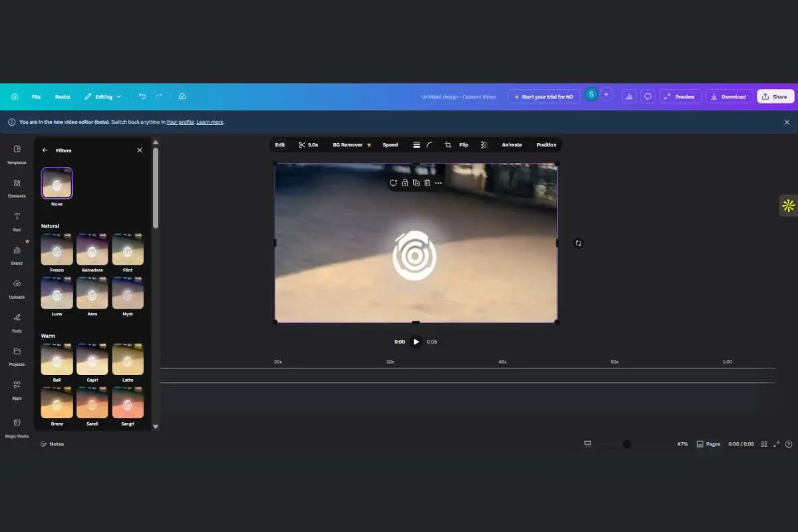Viewport: 798px width, 532px height.
Task: Select Magic Media in the sidebar
Action: [x=16, y=426]
